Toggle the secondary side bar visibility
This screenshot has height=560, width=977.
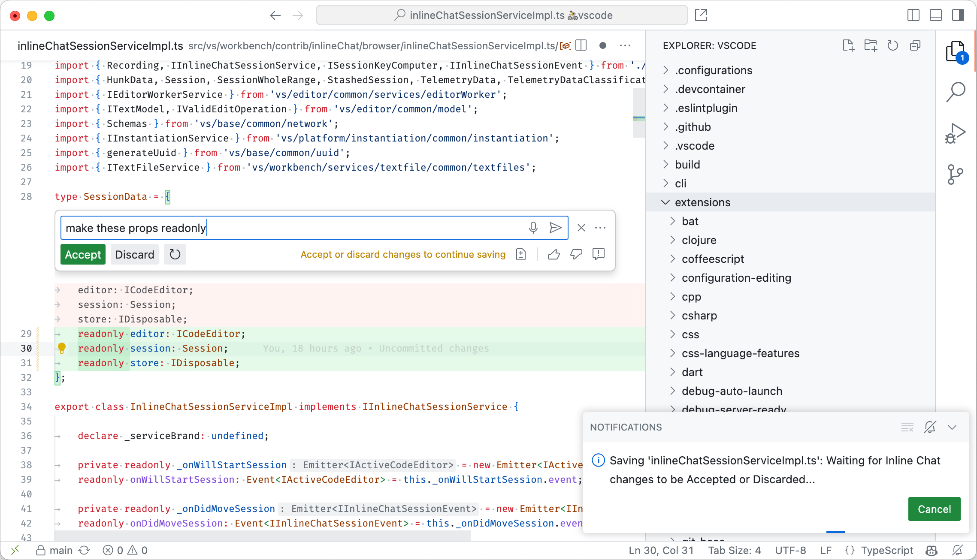tap(957, 15)
